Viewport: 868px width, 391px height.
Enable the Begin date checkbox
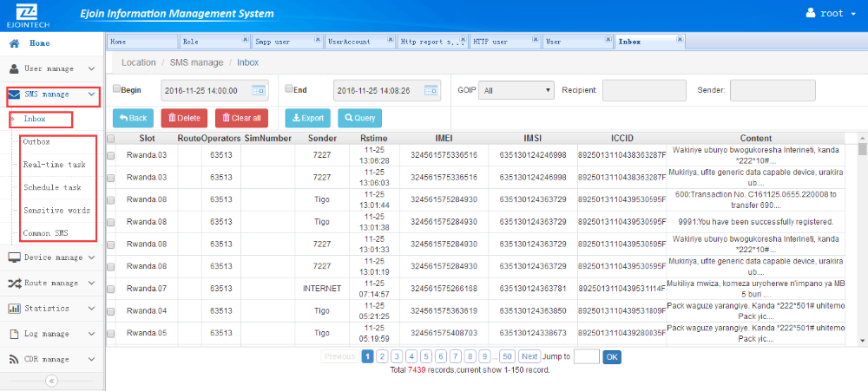[x=117, y=89]
